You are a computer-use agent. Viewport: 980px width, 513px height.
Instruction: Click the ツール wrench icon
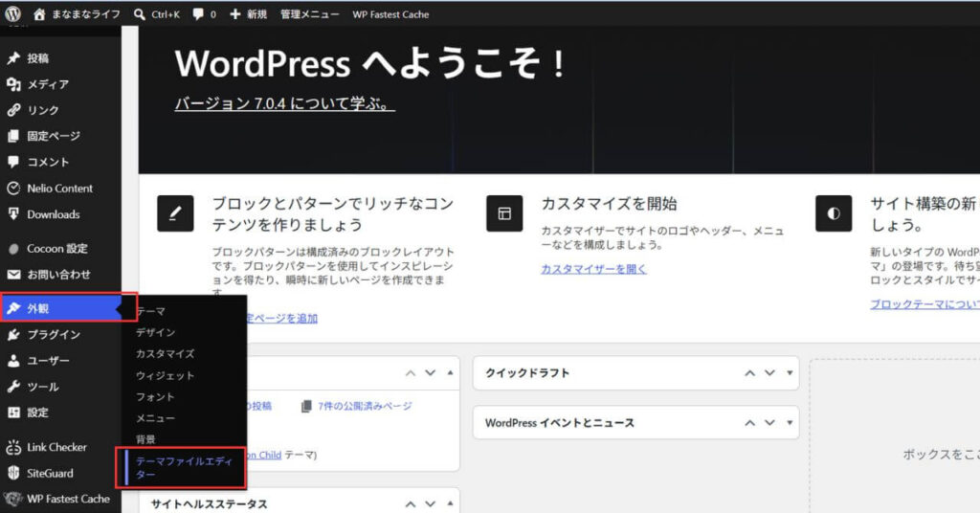point(13,387)
